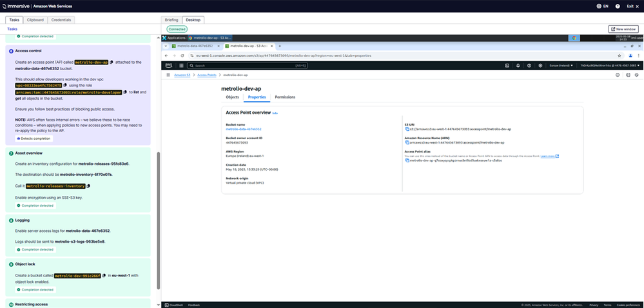Click the Detects completion badge

34,139
